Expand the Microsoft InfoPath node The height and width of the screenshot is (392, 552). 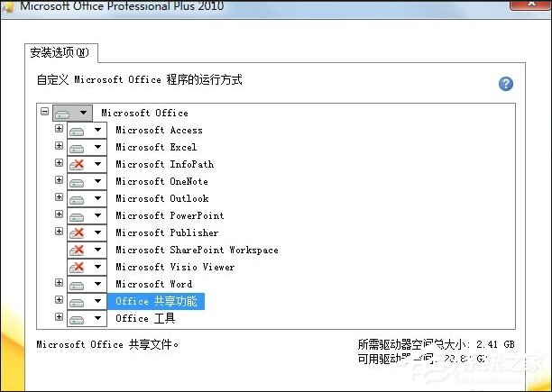point(59,163)
